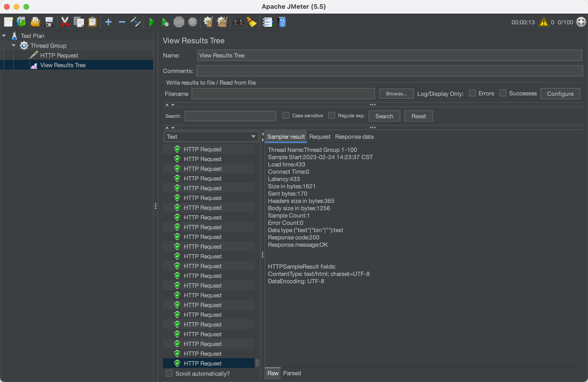Screen dimensions: 588x382
Task: Enable Scroll automatically checkbox
Action: pyautogui.click(x=169, y=373)
